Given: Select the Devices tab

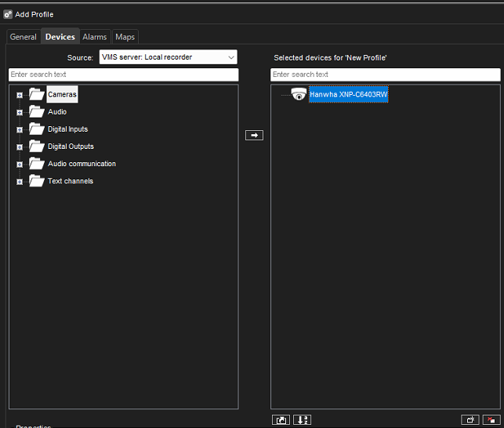Looking at the screenshot, I should (x=60, y=37).
